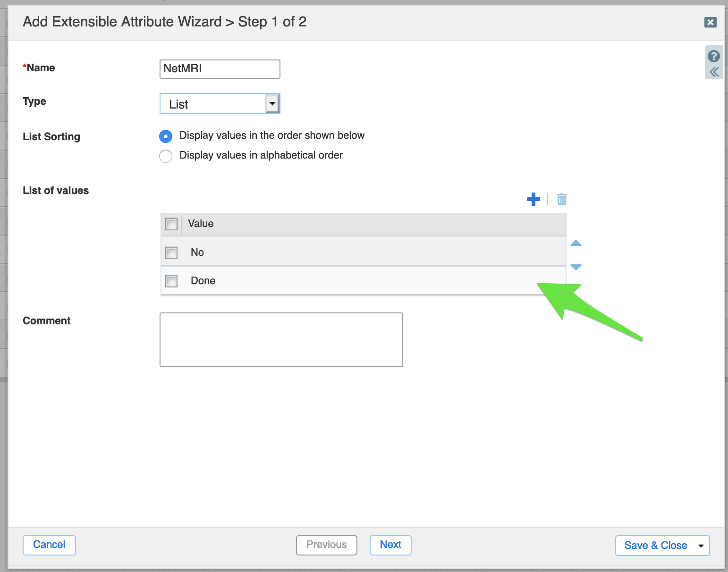Viewport: 728px width, 572px height.
Task: Open the help question mark icon
Action: [713, 56]
